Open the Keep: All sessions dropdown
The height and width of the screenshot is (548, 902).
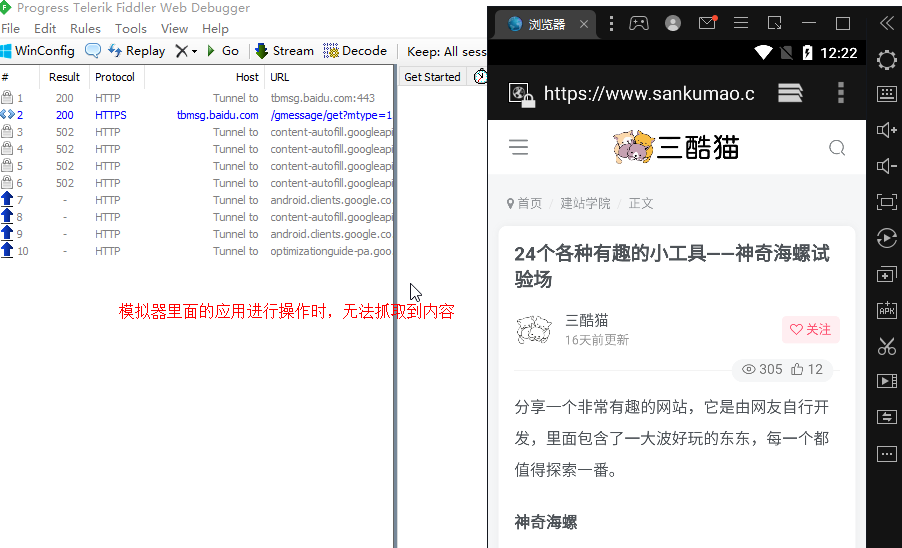tap(446, 51)
